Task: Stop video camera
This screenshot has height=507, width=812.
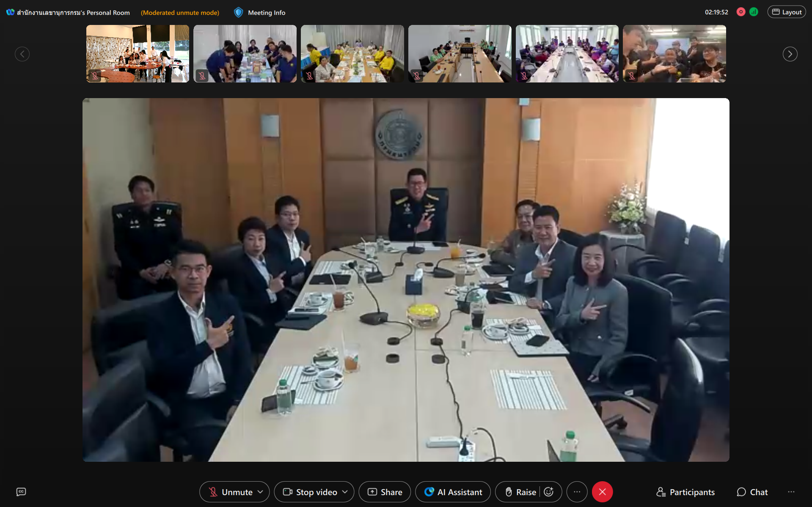Action: [310, 492]
